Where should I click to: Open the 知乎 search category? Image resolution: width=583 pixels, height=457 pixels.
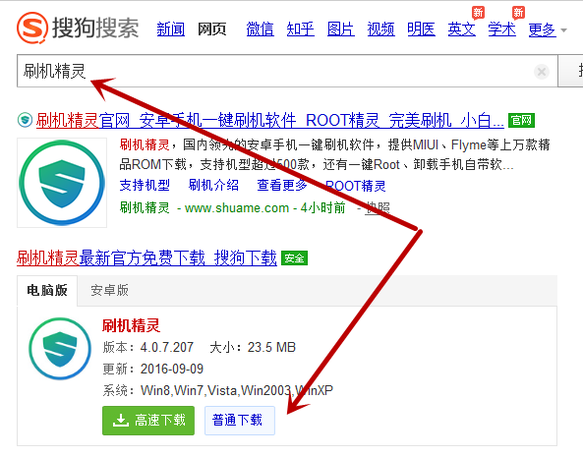click(x=300, y=29)
